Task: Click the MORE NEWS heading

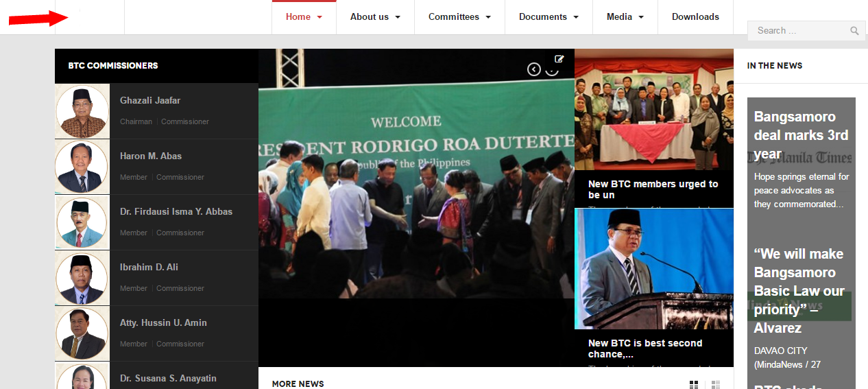Action: click(298, 384)
